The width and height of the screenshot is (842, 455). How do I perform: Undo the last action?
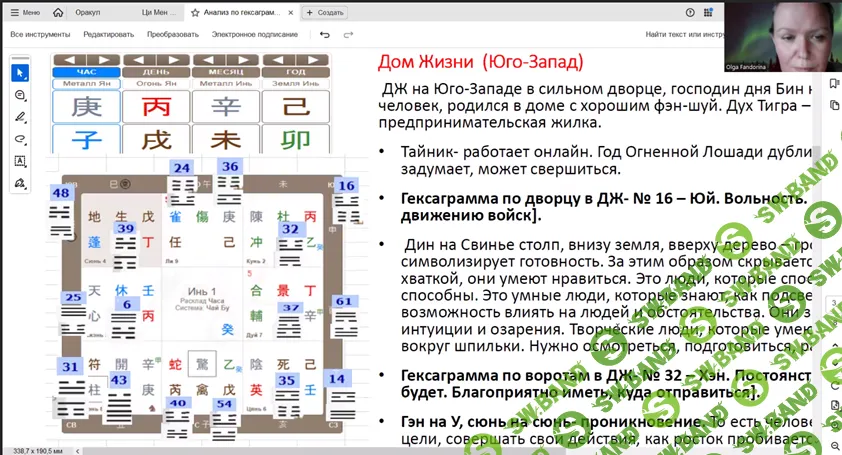point(325,34)
